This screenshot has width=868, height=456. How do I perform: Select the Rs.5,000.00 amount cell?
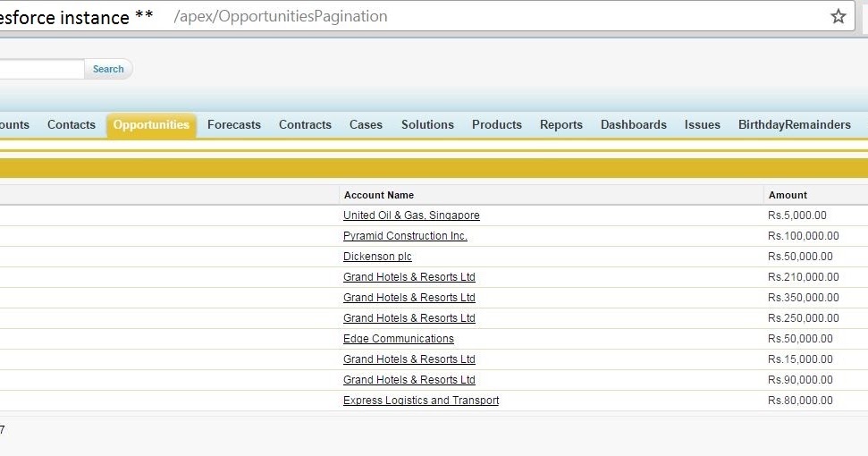tap(797, 215)
